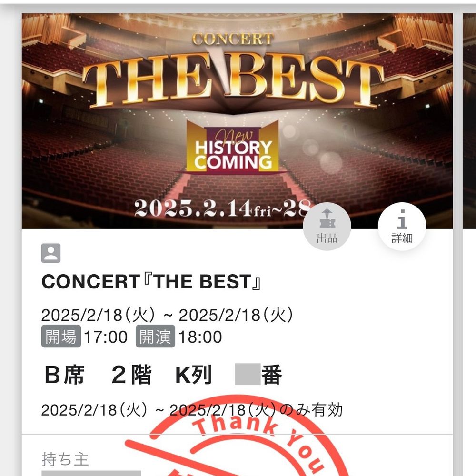Open the 詳細 info icon
Screen dimensions: 476x476
pyautogui.click(x=402, y=227)
